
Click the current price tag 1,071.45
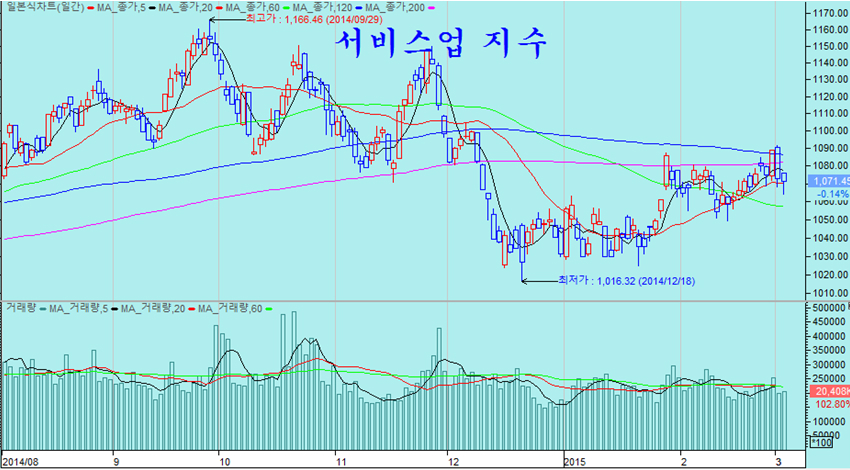click(828, 180)
